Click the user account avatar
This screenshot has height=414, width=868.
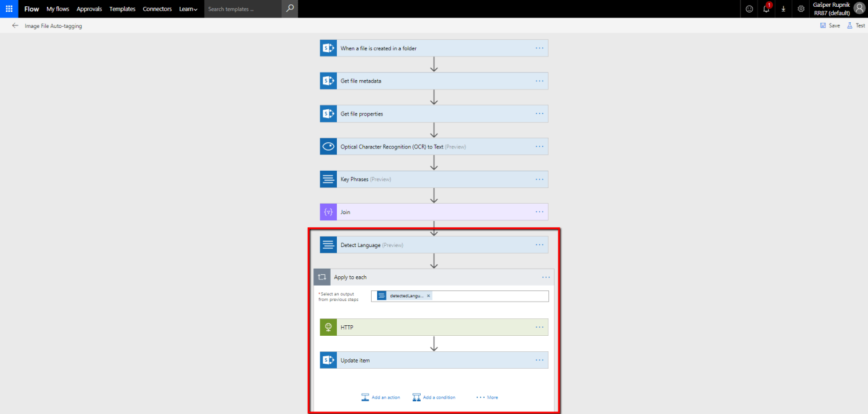(859, 9)
